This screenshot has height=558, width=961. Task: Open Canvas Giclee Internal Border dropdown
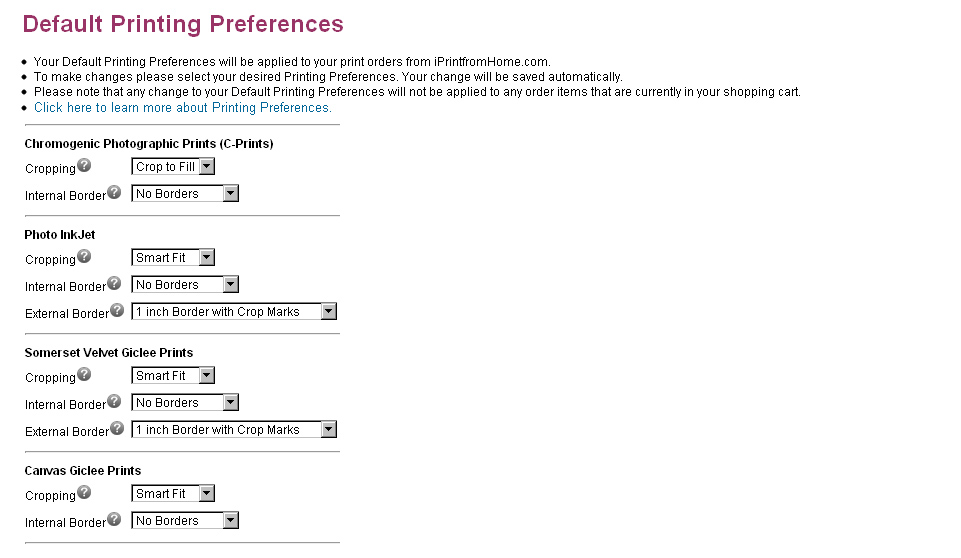(x=185, y=521)
